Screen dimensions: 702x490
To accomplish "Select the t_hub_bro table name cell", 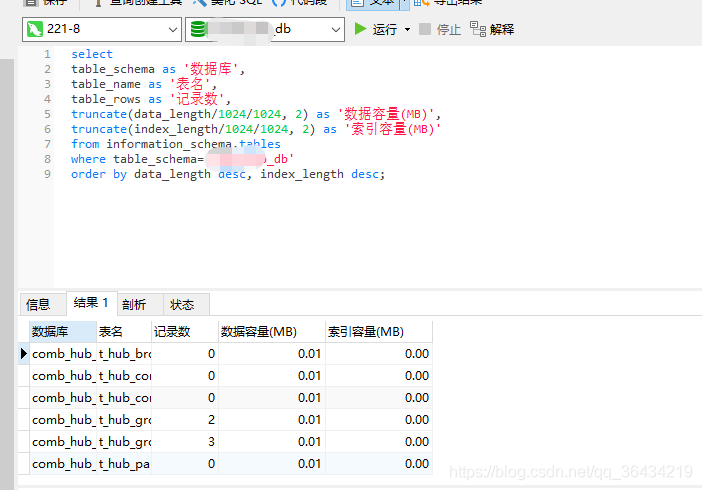I will 124,354.
